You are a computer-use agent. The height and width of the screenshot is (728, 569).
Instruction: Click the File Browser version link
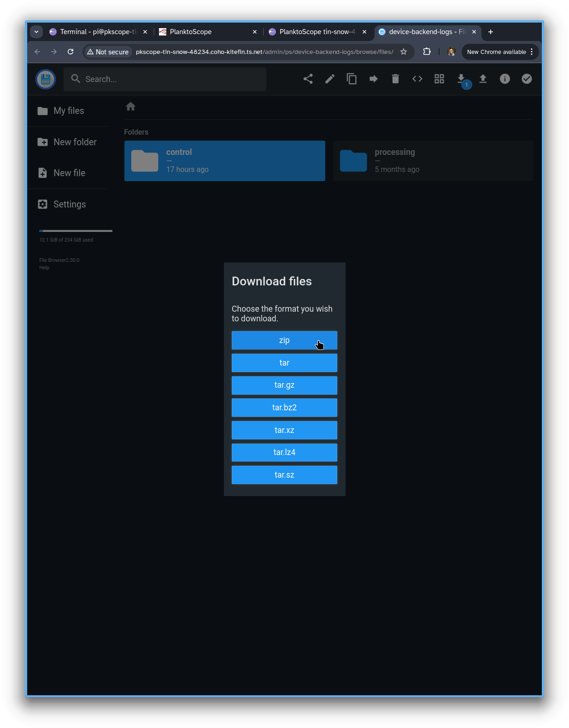pos(59,260)
